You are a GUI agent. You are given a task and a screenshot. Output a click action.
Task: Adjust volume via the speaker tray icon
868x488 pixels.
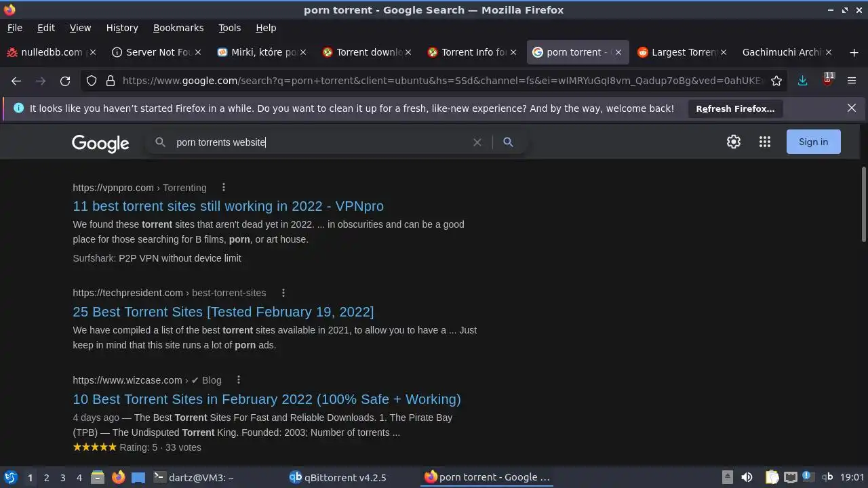point(747,477)
